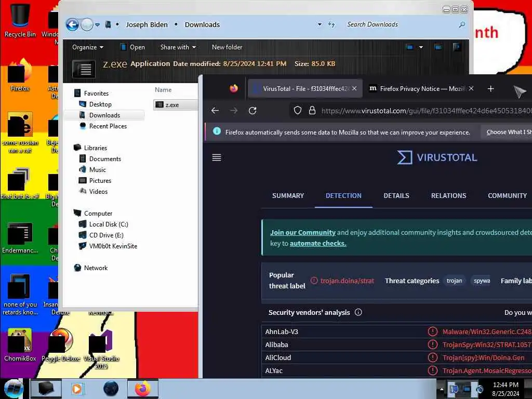Click the site padlock icon
The image size is (532, 399).
click(312, 111)
